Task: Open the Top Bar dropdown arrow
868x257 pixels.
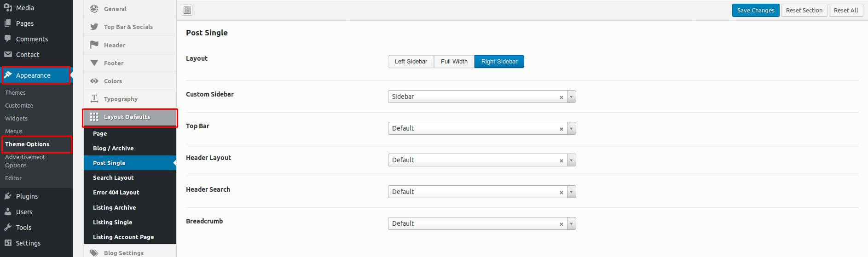Action: coord(571,128)
